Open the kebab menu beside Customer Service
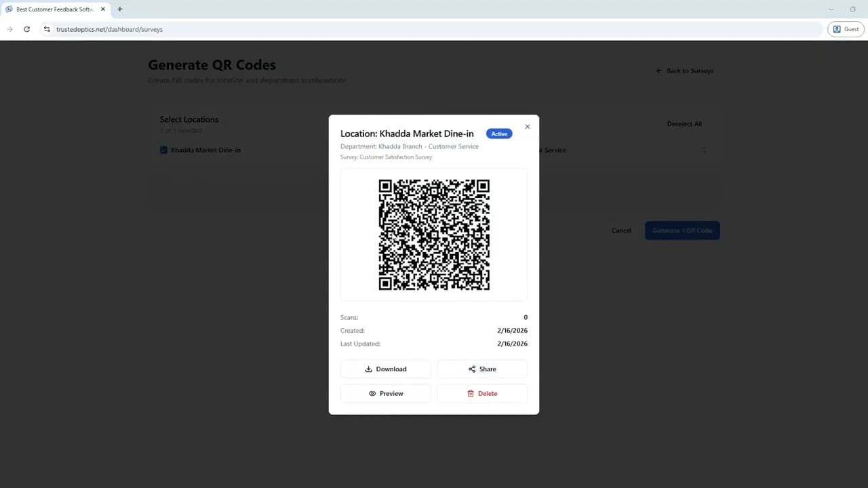Viewport: 868px width, 488px height. (704, 150)
